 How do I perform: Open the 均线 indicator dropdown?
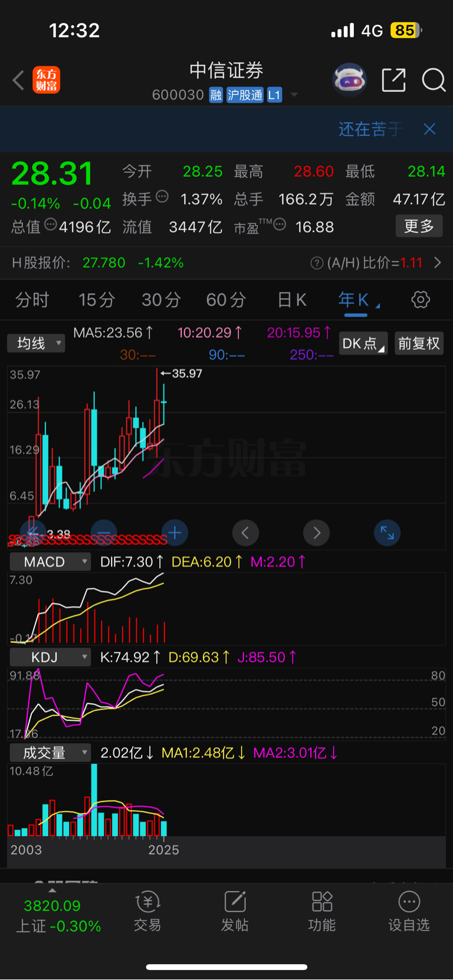tap(36, 343)
